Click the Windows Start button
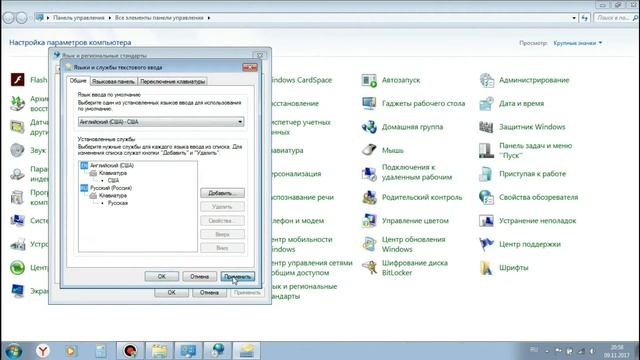Viewport: 640px width, 360px height. point(13,351)
